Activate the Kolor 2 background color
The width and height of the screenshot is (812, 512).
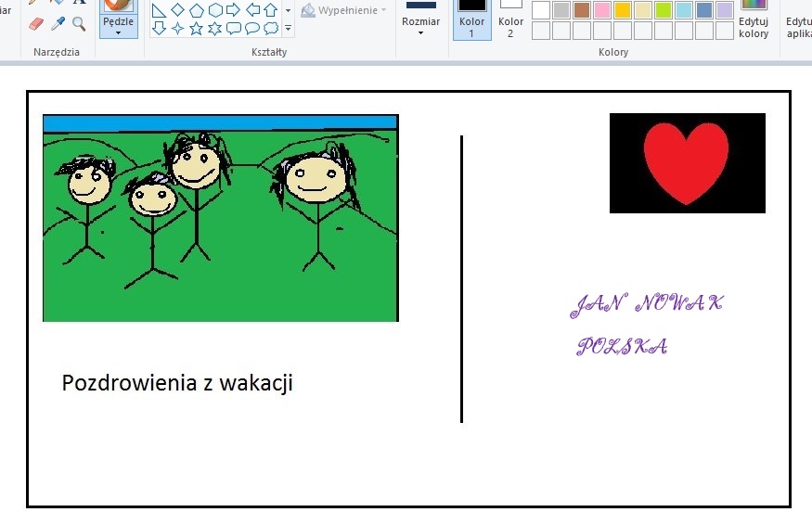[510, 19]
